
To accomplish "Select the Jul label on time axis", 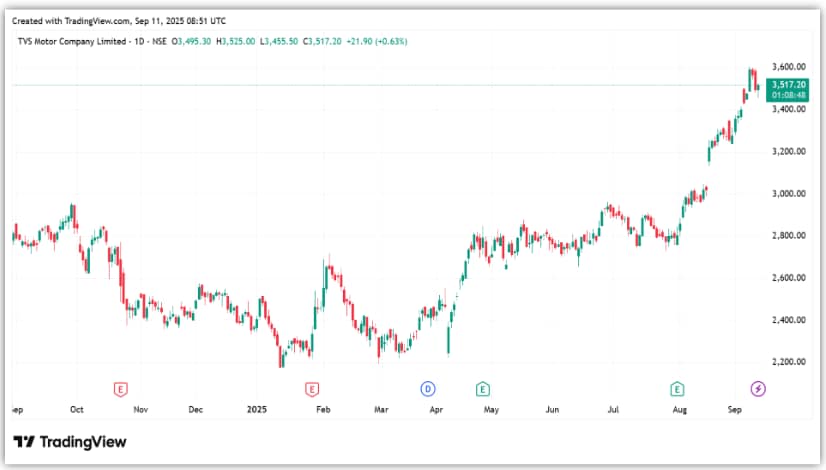I will click(x=613, y=409).
